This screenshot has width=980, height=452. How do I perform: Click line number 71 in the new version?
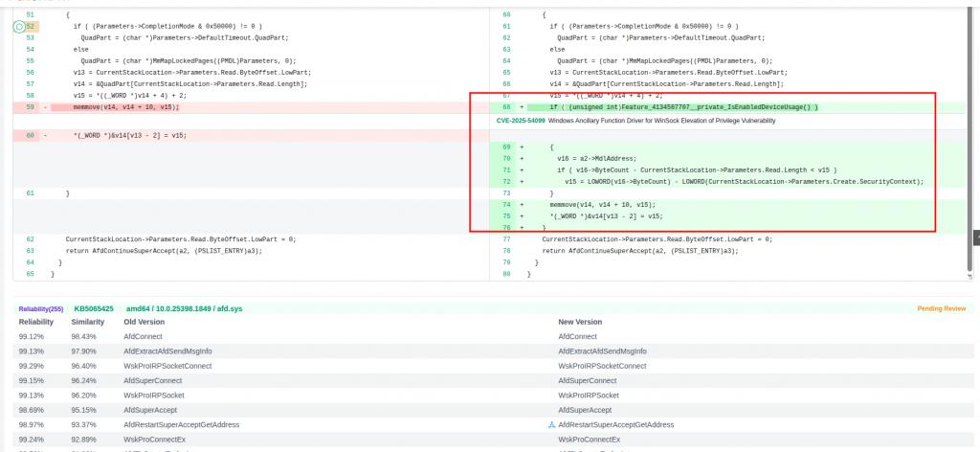click(x=506, y=169)
